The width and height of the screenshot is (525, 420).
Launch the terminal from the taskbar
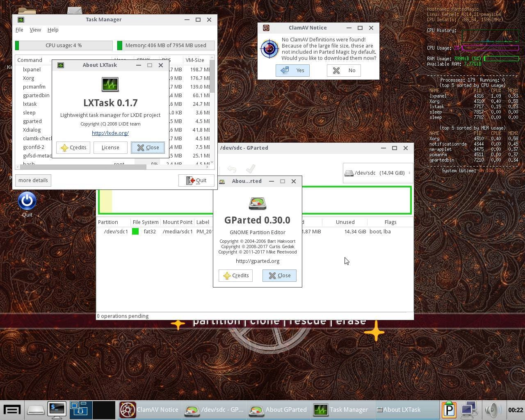57,410
